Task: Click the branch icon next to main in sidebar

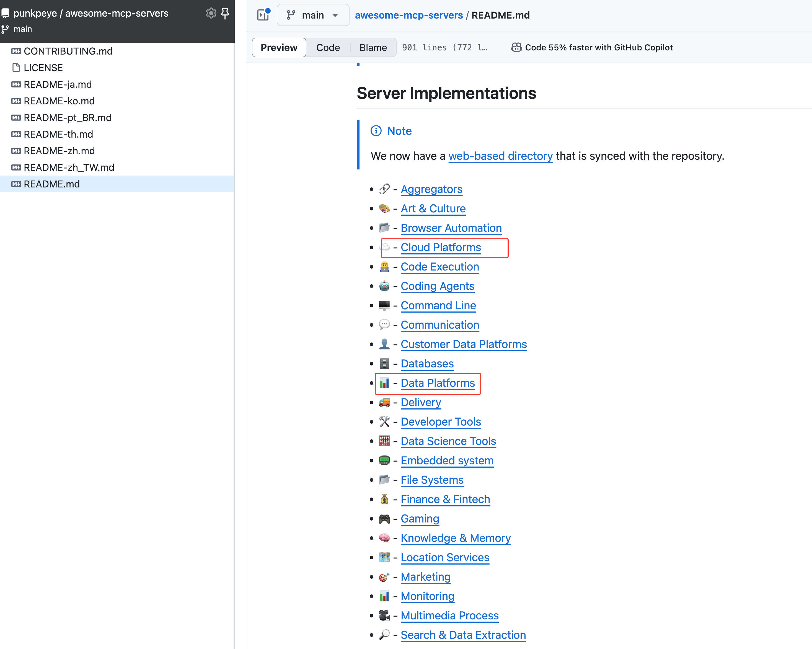Action: click(x=5, y=29)
